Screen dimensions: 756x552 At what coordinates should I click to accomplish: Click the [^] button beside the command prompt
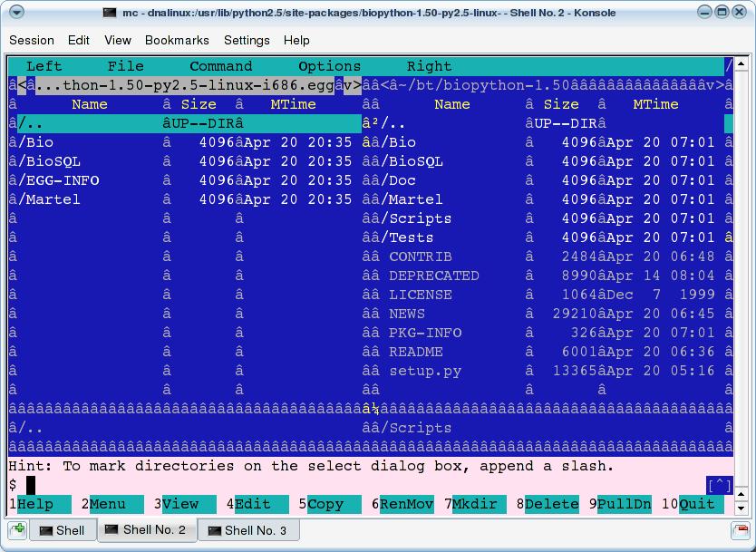click(x=719, y=485)
